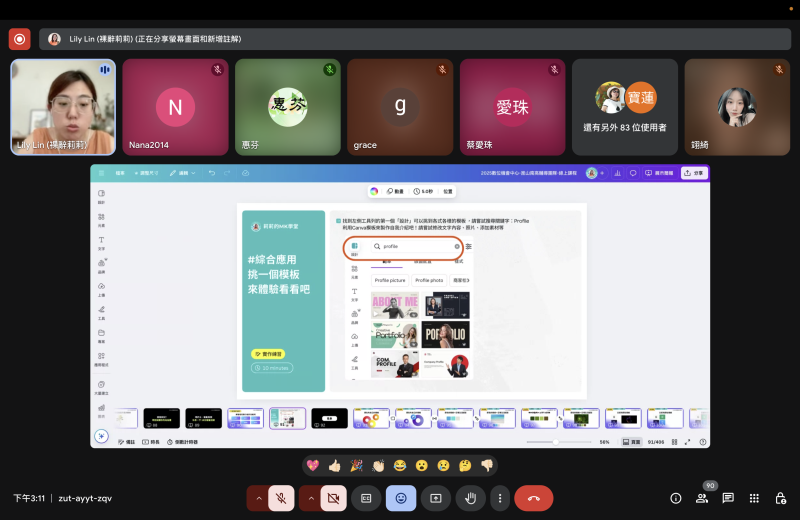This screenshot has width=800, height=520.
Task: Leave call with red hang-up button
Action: click(534, 498)
